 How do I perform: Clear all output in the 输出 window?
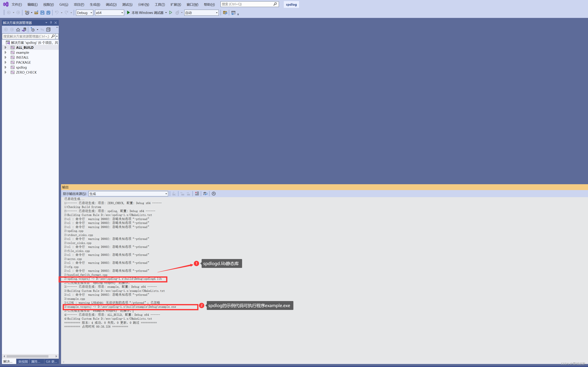point(197,193)
